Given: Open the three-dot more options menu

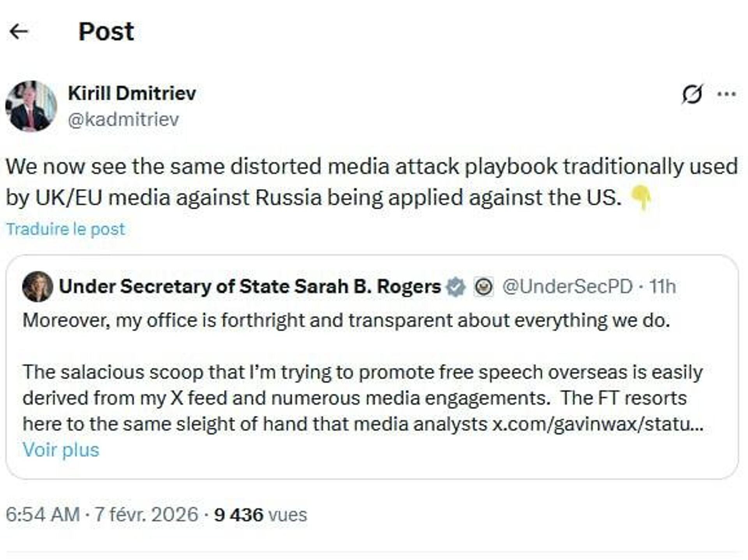Looking at the screenshot, I should click(727, 94).
